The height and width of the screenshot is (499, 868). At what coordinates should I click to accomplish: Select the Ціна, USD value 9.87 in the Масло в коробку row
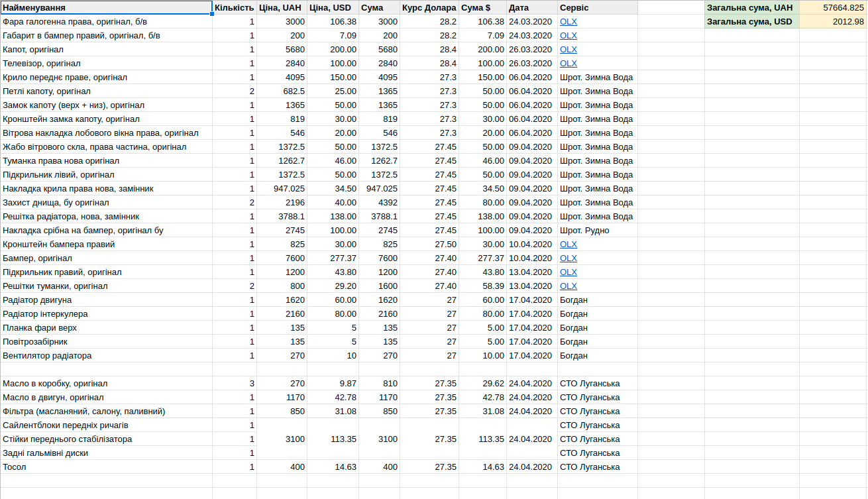(333, 383)
